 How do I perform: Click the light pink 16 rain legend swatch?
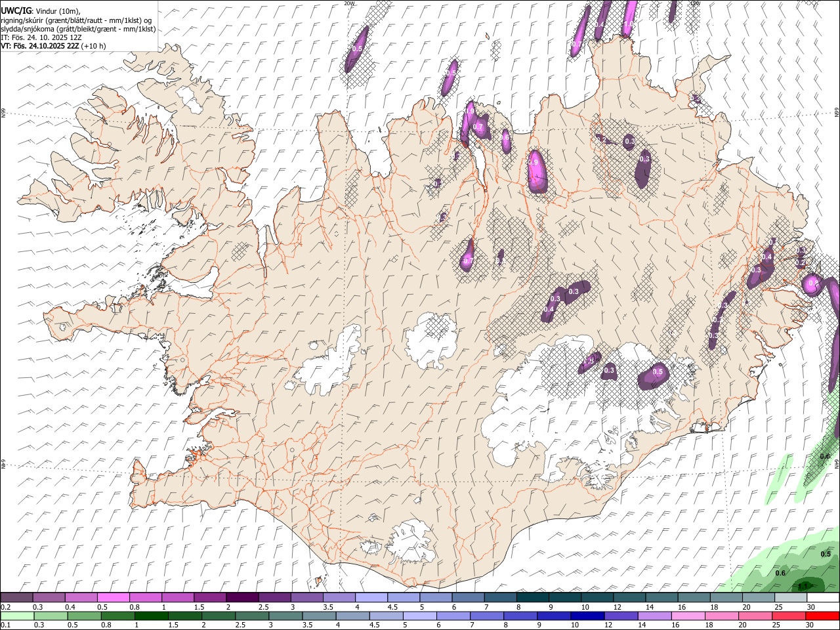pos(688,616)
